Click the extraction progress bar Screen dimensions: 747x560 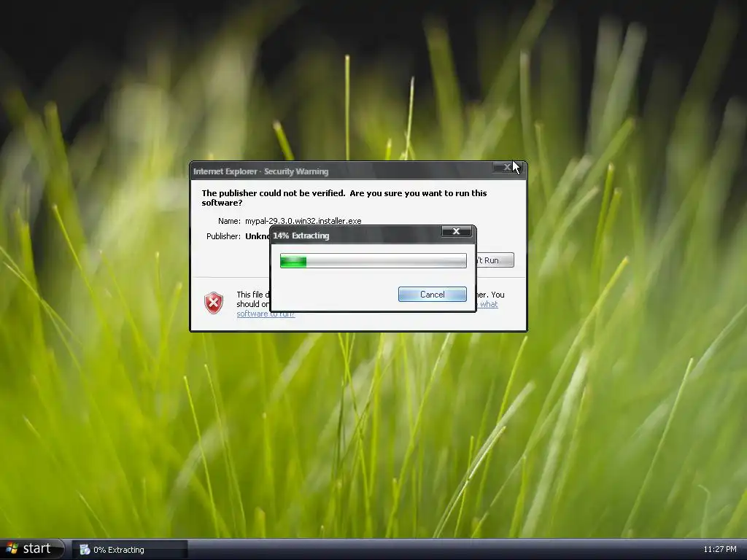(x=373, y=261)
